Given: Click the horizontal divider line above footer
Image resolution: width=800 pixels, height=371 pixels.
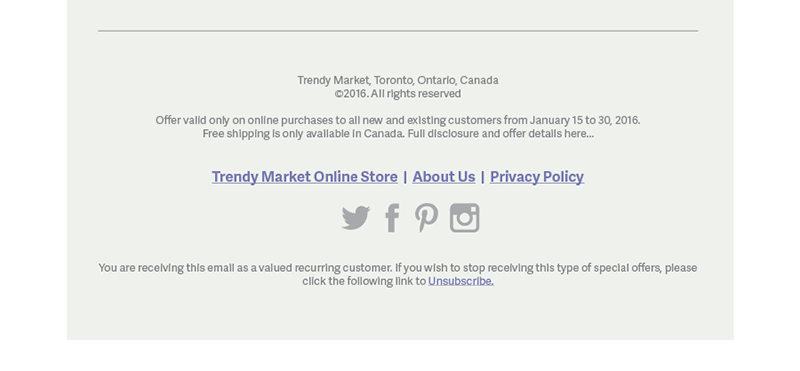Looking at the screenshot, I should (x=398, y=31).
